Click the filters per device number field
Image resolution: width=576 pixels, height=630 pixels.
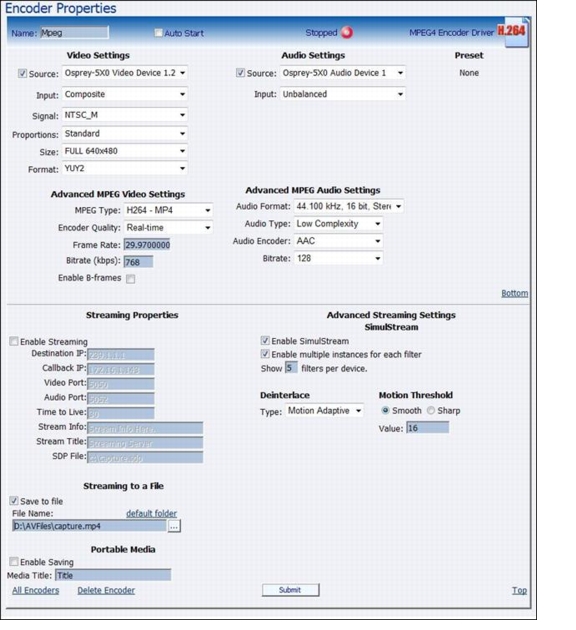tap(291, 368)
